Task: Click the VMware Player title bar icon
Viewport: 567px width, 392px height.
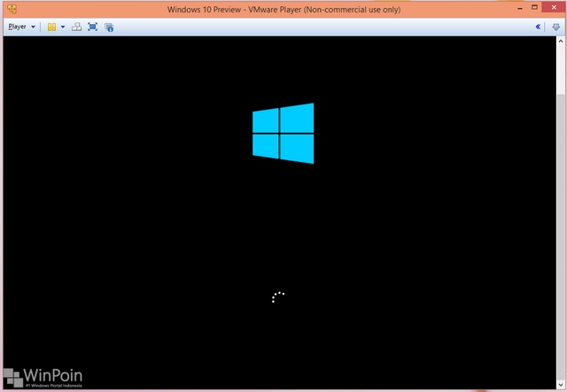Action: pos(12,9)
